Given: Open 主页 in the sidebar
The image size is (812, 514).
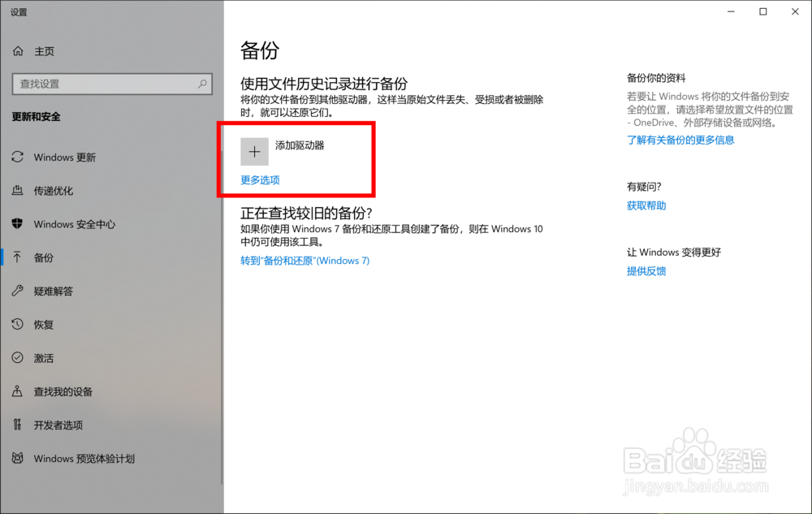Looking at the screenshot, I should 45,51.
